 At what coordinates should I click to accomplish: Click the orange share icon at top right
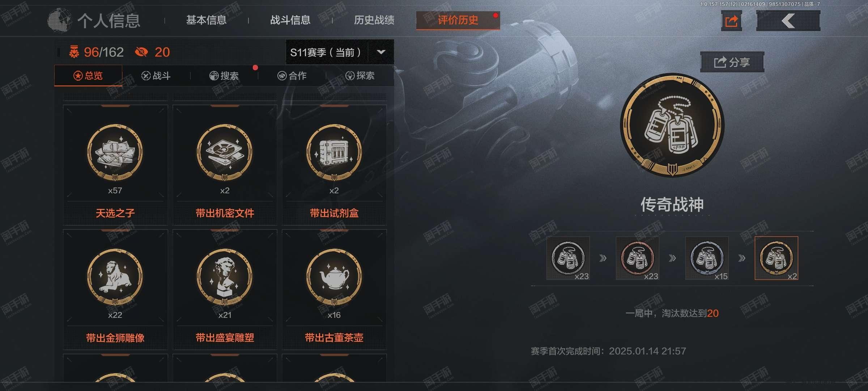(731, 21)
